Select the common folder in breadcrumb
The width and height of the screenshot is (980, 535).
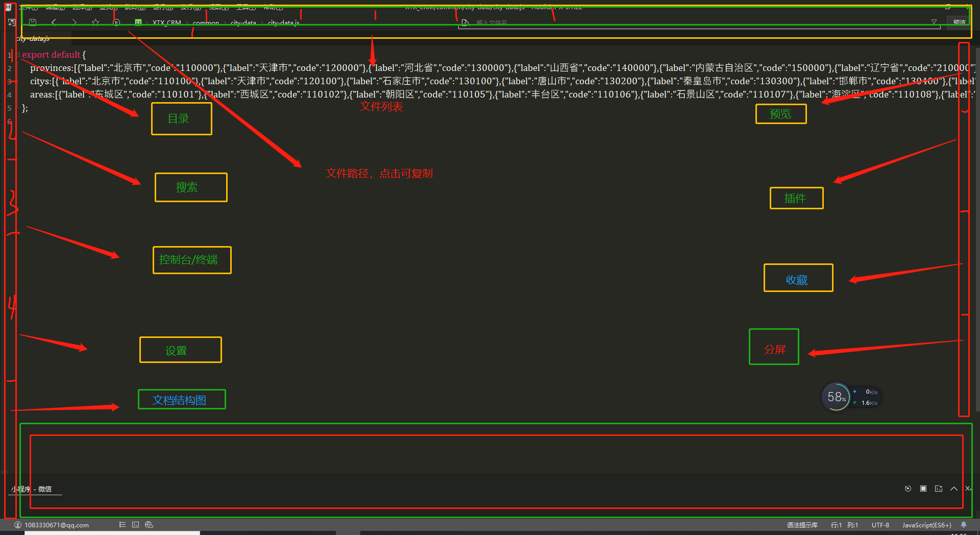click(x=206, y=23)
